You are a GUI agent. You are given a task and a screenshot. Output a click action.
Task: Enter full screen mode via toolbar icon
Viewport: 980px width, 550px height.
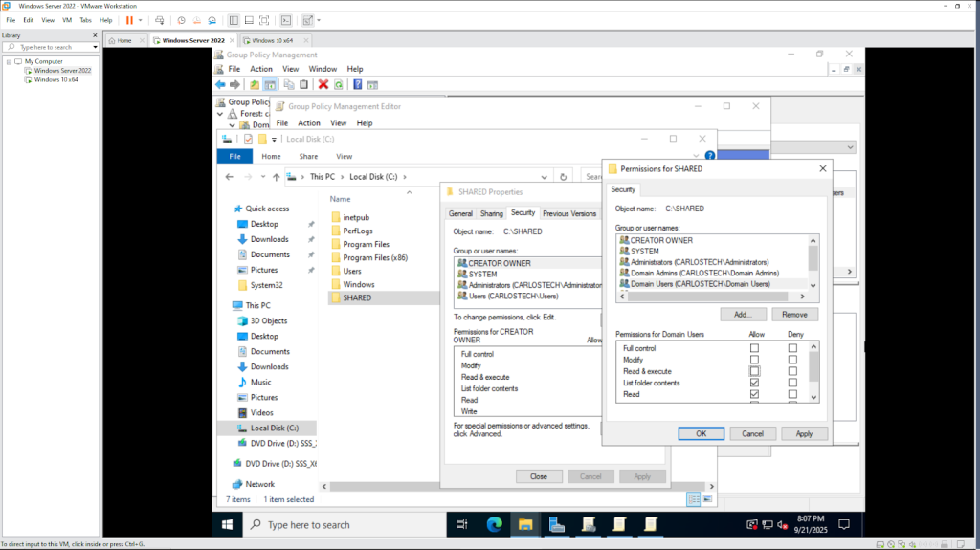(x=265, y=20)
